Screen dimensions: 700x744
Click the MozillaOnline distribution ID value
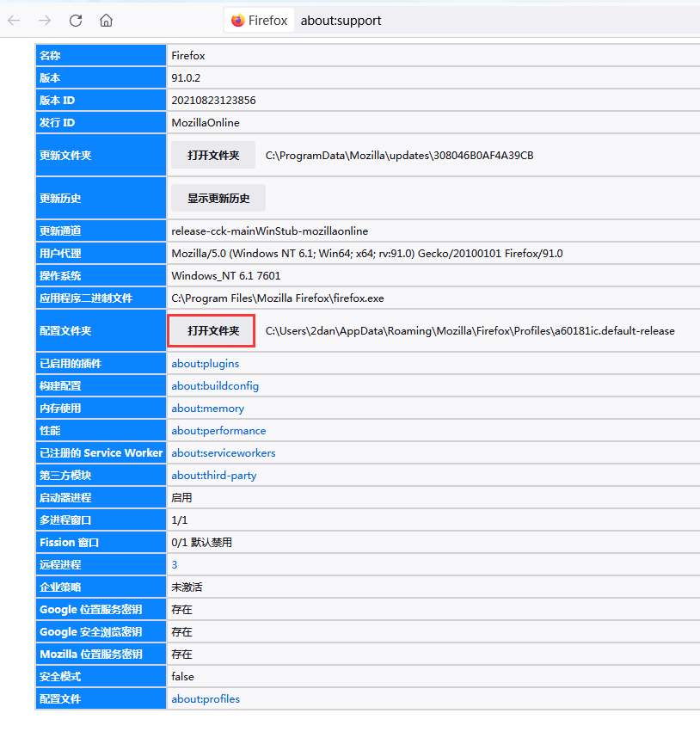[206, 122]
